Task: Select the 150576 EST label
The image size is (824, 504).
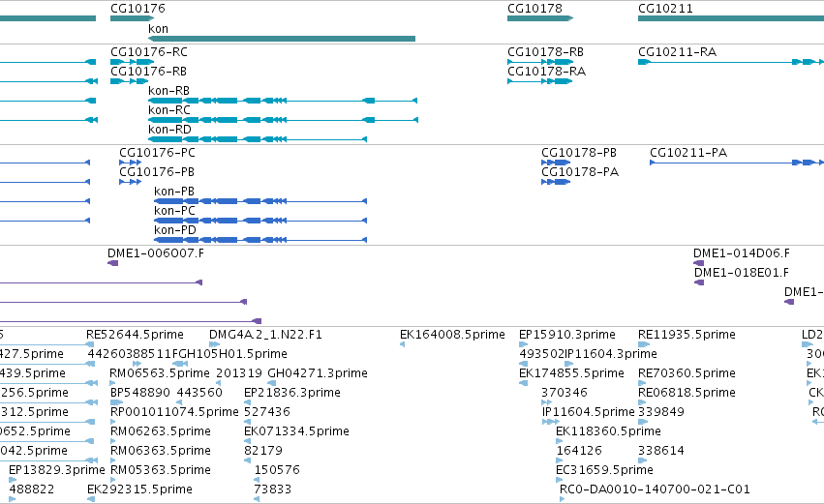Action: pyautogui.click(x=277, y=470)
